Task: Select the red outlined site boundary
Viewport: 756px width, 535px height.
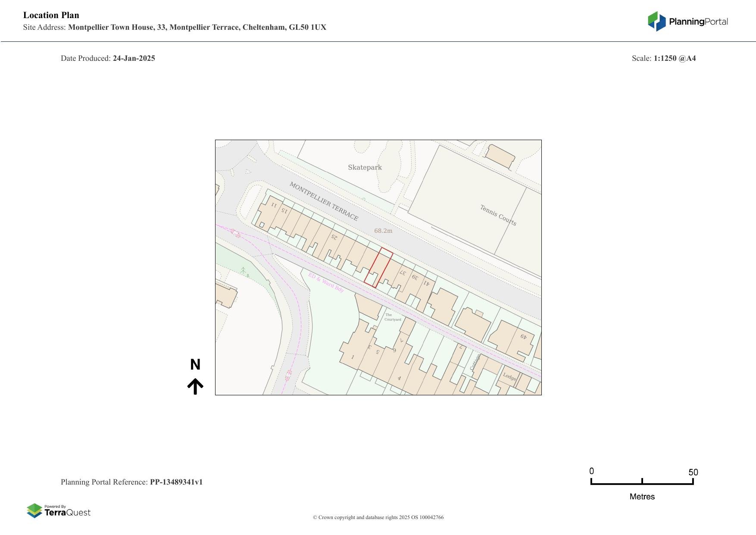Action: click(x=378, y=268)
